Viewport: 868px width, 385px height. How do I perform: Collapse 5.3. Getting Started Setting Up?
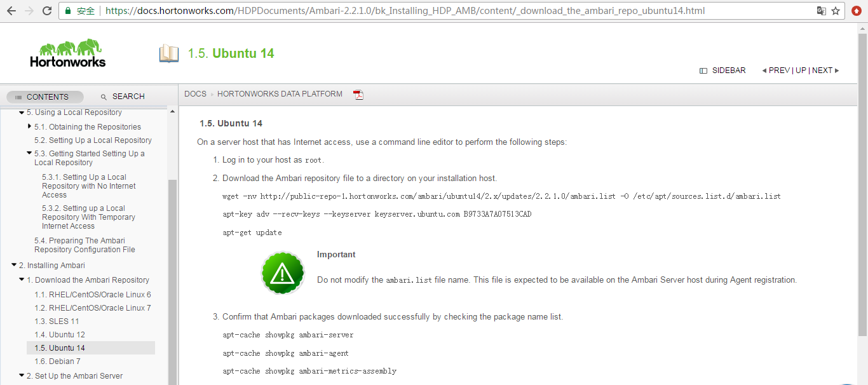pyautogui.click(x=29, y=153)
